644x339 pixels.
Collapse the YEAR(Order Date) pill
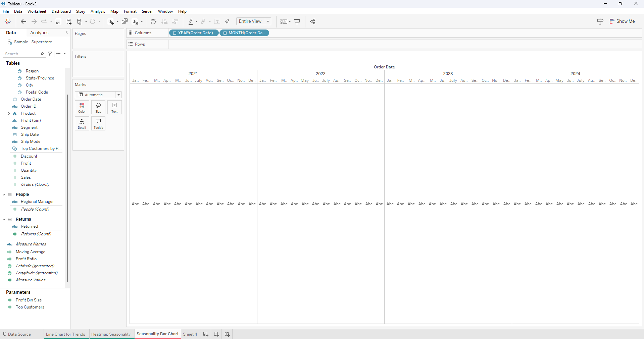[175, 33]
